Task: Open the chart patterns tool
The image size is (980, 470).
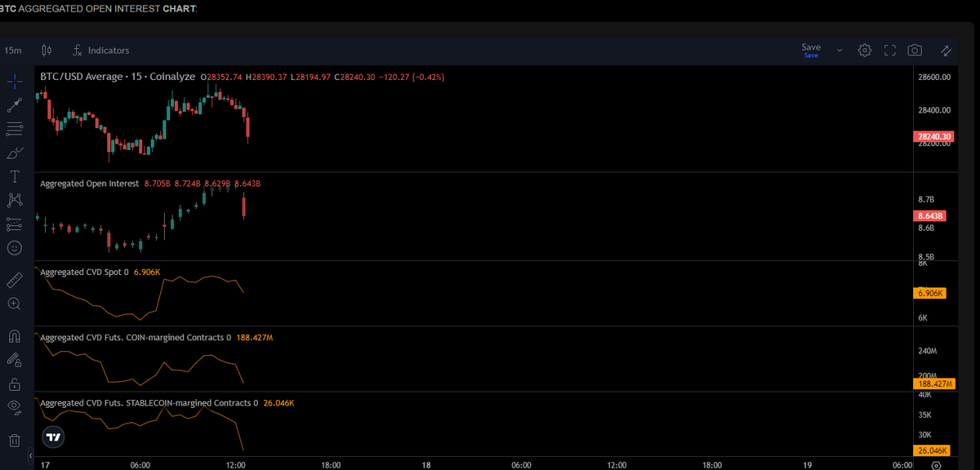Action: tap(15, 200)
